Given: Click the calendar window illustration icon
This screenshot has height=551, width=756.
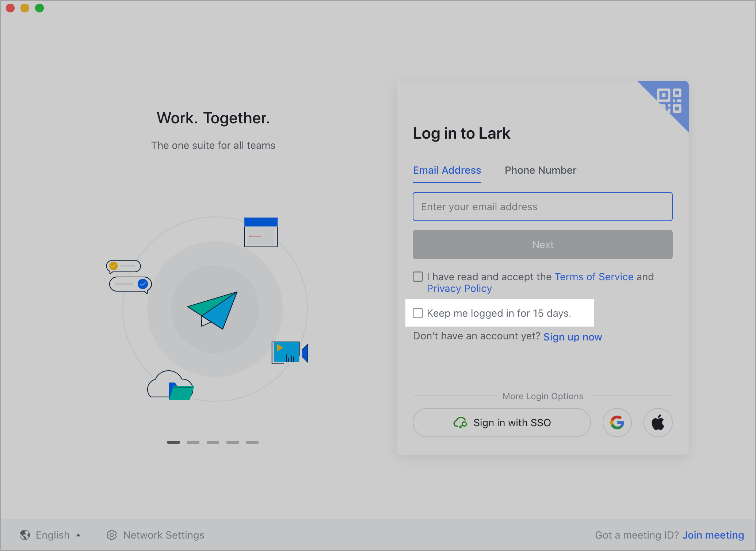Looking at the screenshot, I should pyautogui.click(x=261, y=232).
